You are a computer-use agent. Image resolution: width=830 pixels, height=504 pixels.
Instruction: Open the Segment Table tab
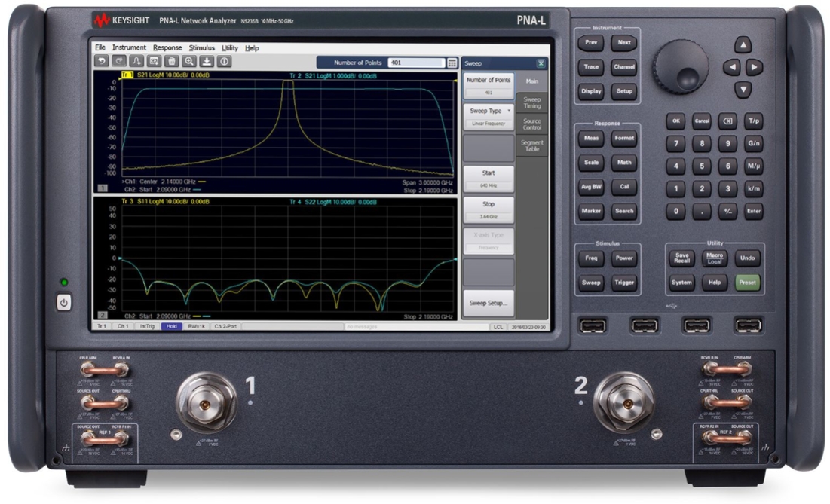pos(532,146)
